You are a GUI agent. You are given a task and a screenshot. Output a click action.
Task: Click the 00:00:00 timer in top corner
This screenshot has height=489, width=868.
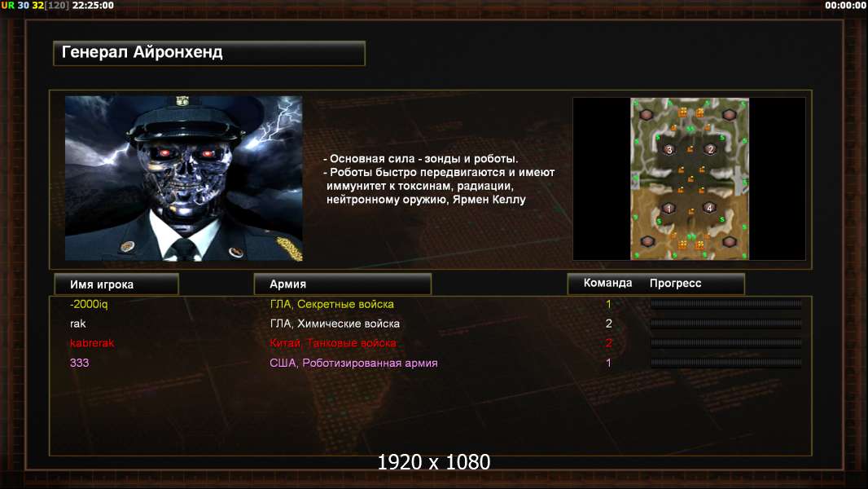(x=844, y=6)
